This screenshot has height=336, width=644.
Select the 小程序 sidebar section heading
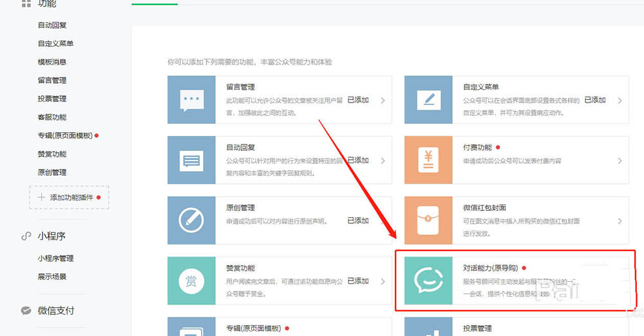point(52,236)
